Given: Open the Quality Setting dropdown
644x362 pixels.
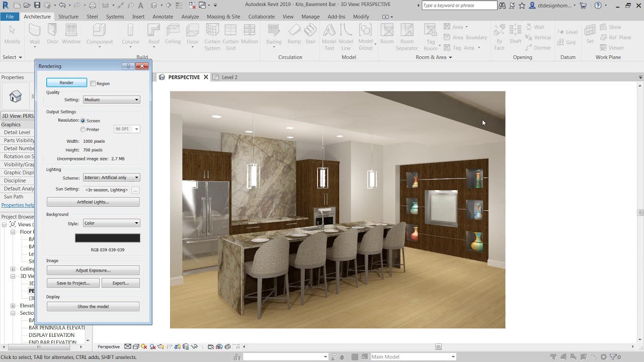Looking at the screenshot, I should click(111, 100).
